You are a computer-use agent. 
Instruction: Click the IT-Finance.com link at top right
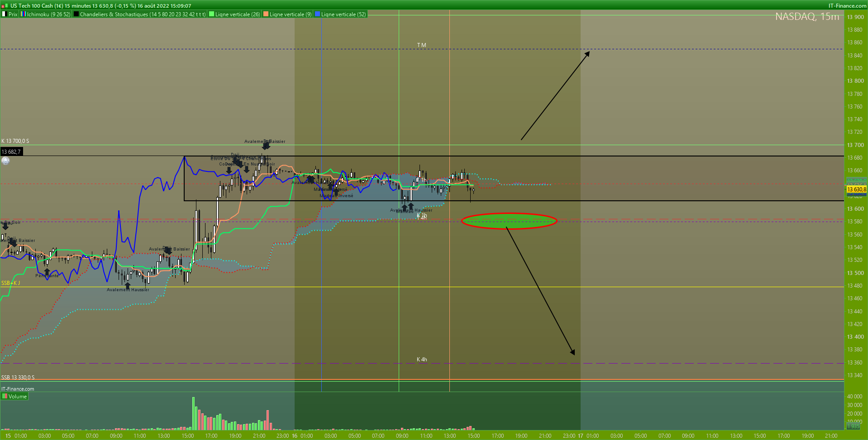(x=847, y=6)
